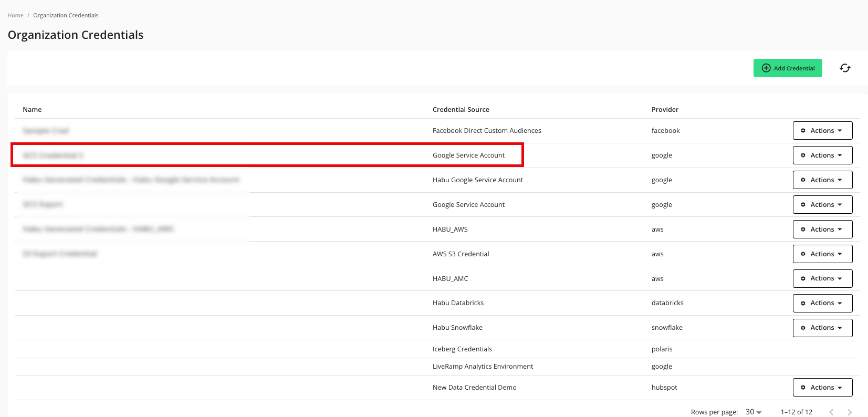Viewport: 868px width, 417px height.
Task: Go to Home breadcrumb link
Action: click(x=15, y=15)
